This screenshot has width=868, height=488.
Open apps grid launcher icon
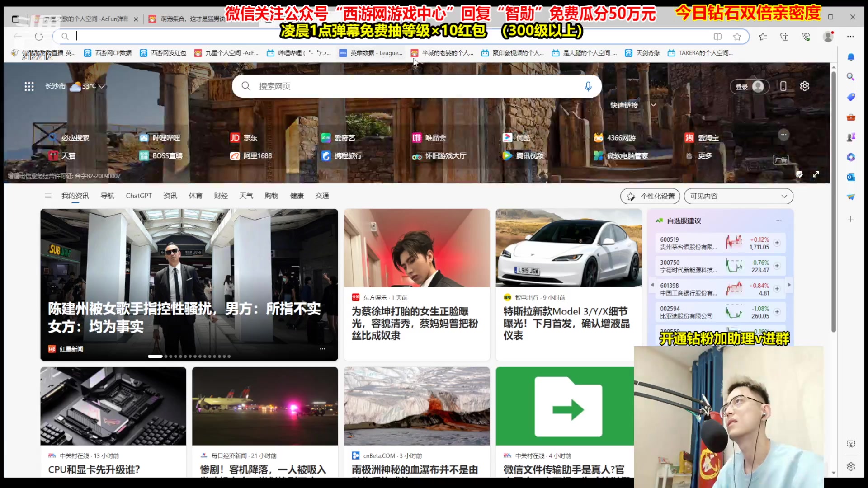[x=29, y=86]
